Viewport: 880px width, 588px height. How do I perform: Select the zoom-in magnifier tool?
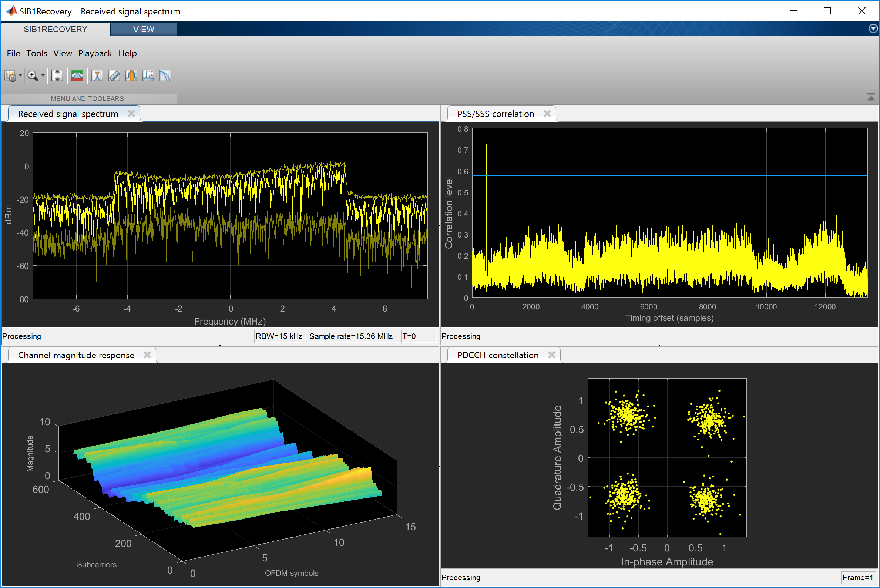(x=32, y=76)
